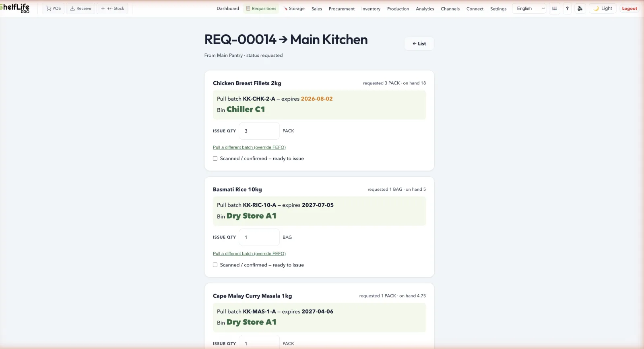Focus the issue qty field for Curry Masala
This screenshot has width=644, height=349.
(x=259, y=343)
